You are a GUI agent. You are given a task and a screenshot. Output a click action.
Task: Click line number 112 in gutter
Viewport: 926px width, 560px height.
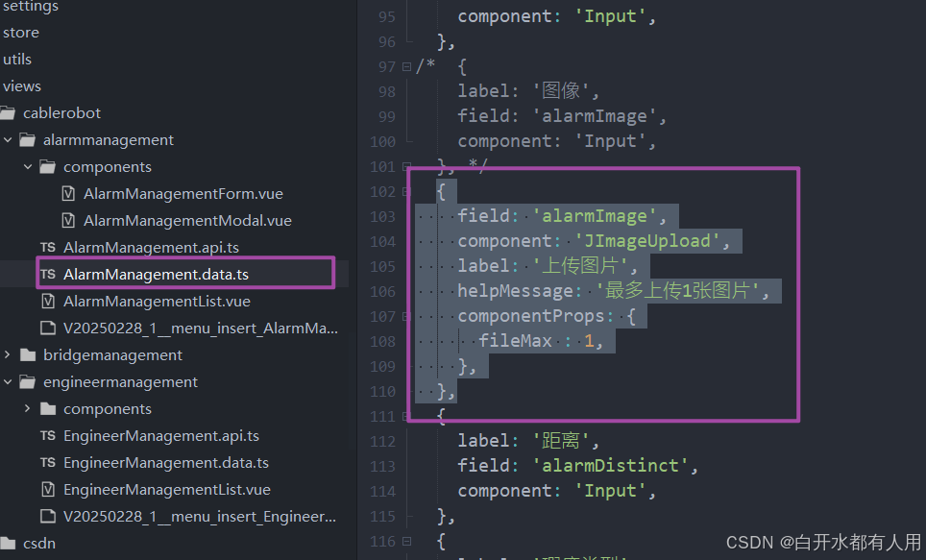tap(382, 441)
